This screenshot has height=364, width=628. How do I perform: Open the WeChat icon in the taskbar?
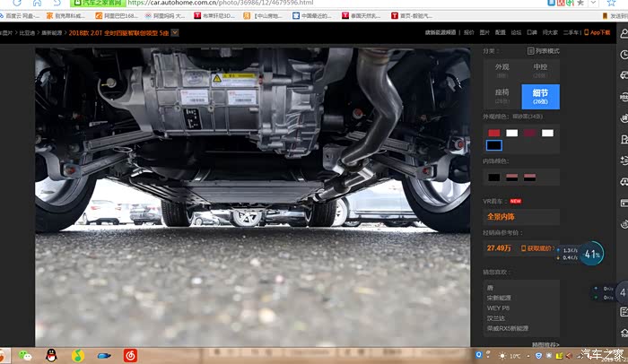pyautogui.click(x=26, y=356)
